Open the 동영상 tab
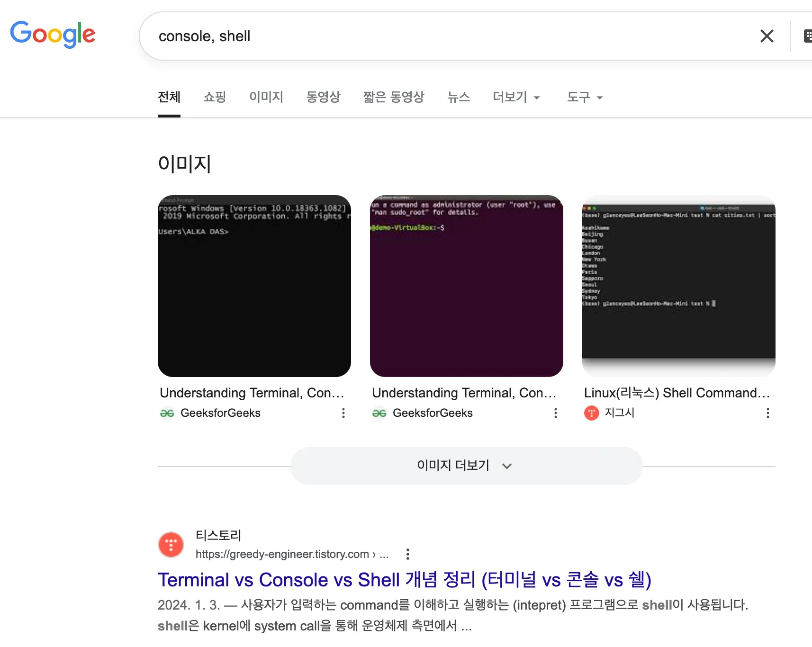Viewport: 812px width, 647px height. (x=323, y=97)
